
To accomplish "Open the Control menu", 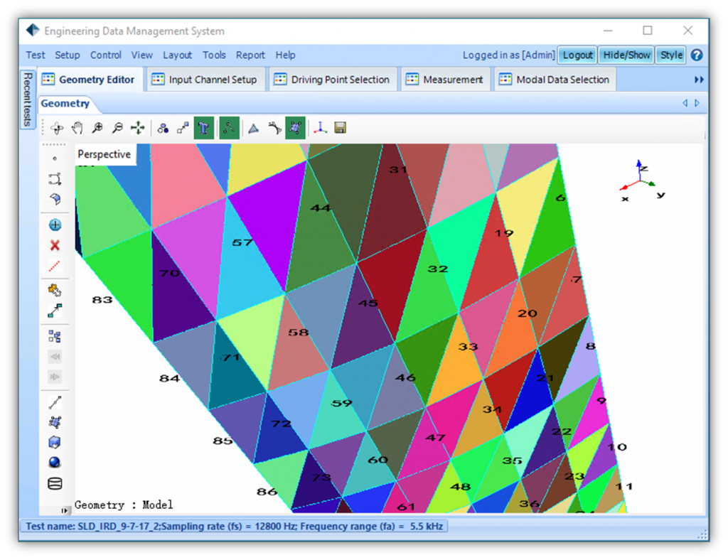I will click(x=106, y=55).
